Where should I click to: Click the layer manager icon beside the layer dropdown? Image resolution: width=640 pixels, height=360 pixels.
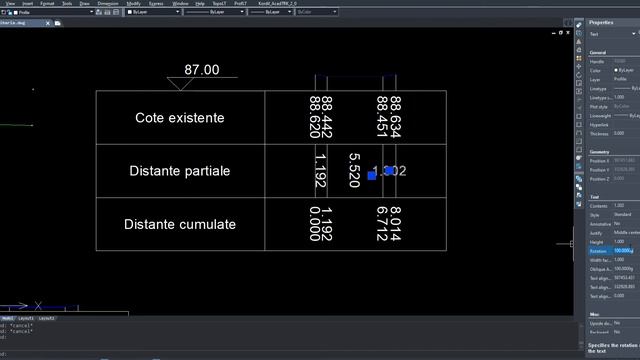tap(99, 12)
